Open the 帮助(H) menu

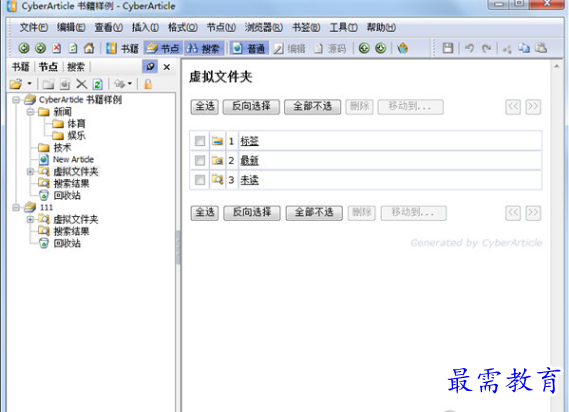pos(381,27)
